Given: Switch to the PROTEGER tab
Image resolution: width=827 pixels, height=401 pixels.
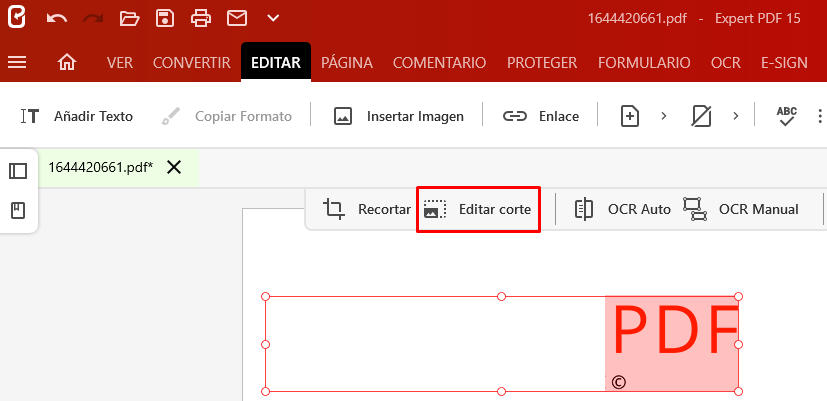Looking at the screenshot, I should click(542, 63).
